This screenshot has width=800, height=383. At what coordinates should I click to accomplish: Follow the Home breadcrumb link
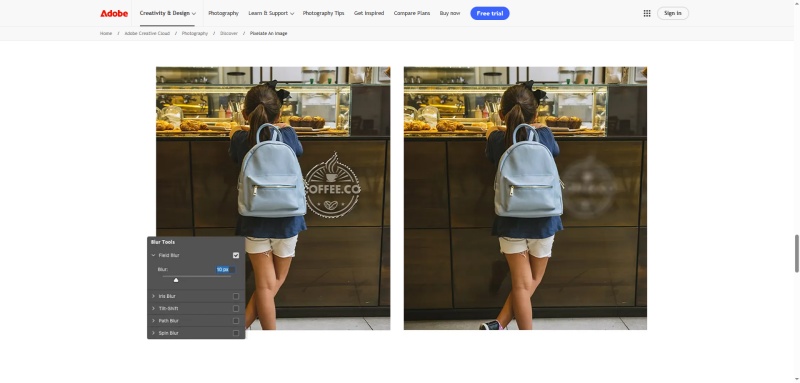[x=106, y=33]
